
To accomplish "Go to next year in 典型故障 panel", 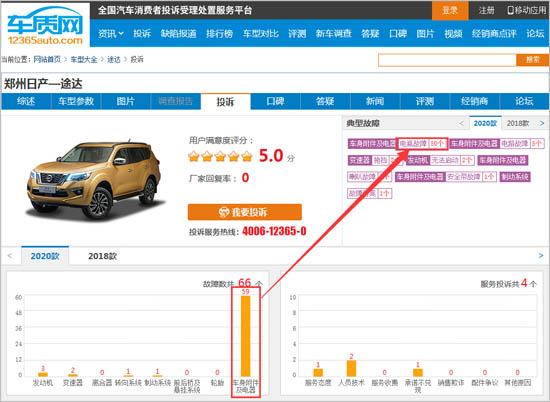I will (542, 123).
